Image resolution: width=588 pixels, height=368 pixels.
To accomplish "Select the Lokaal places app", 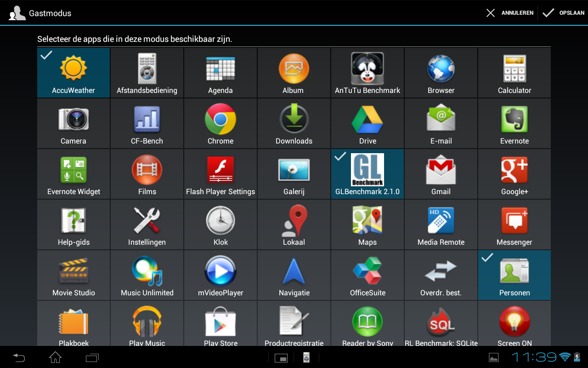I will [294, 224].
